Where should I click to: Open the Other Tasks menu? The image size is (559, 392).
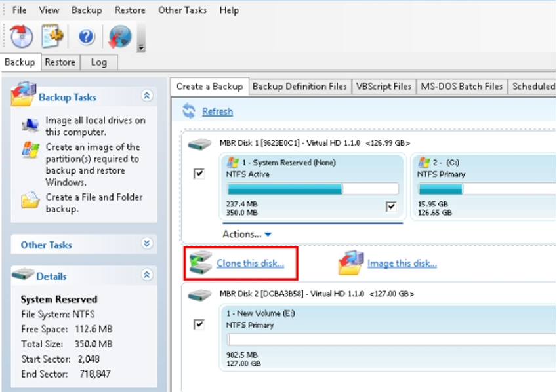coord(182,10)
